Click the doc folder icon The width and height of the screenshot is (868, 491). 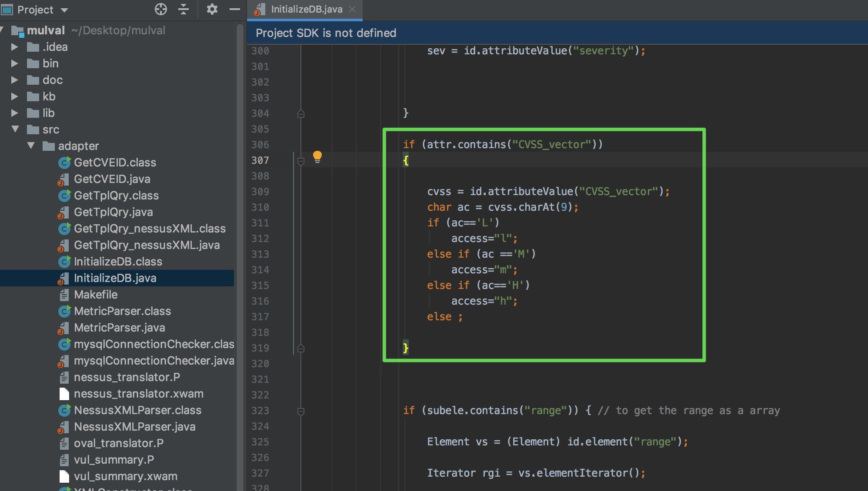coord(33,80)
